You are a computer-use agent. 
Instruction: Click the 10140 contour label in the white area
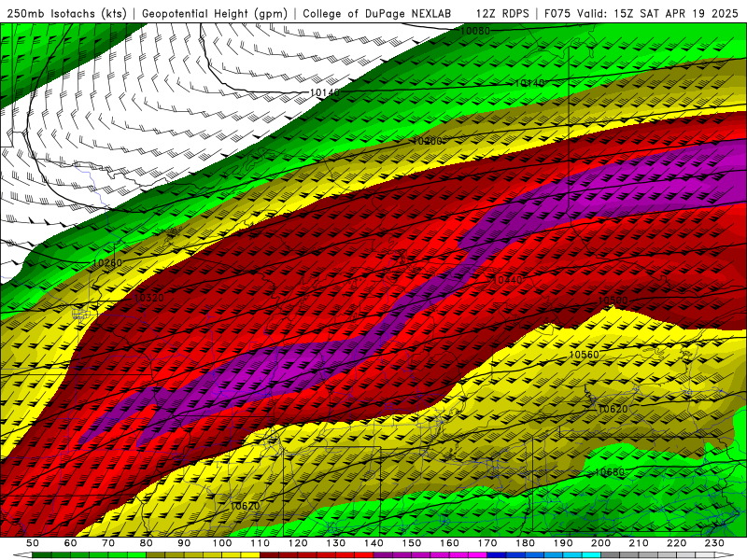[x=325, y=92]
